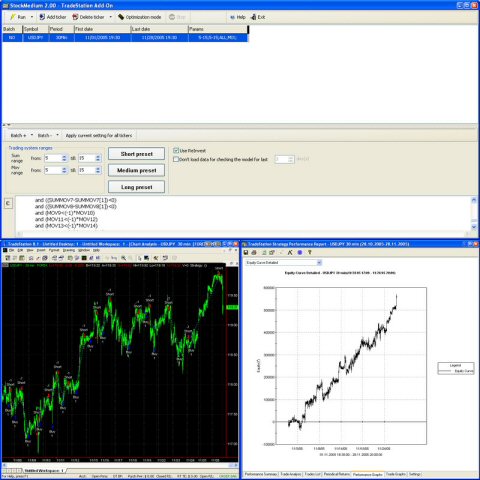Open Help in the StockMedium toolbar
This screenshot has width=480, height=480.
point(237,17)
